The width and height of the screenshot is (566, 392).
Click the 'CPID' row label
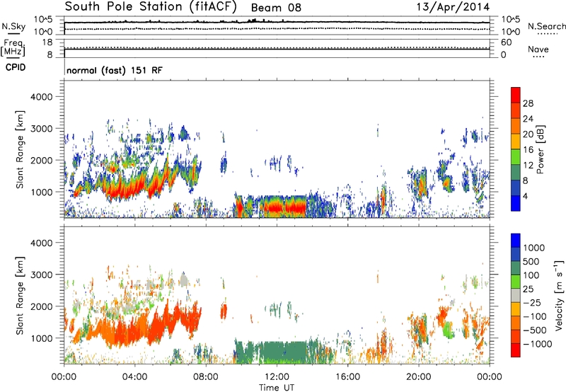pyautogui.click(x=16, y=67)
